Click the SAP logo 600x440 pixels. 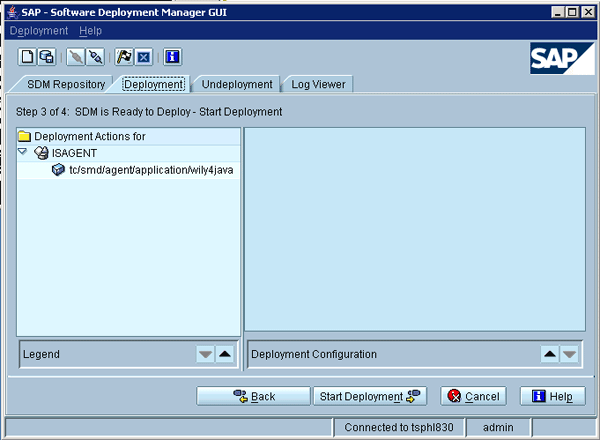tap(562, 58)
